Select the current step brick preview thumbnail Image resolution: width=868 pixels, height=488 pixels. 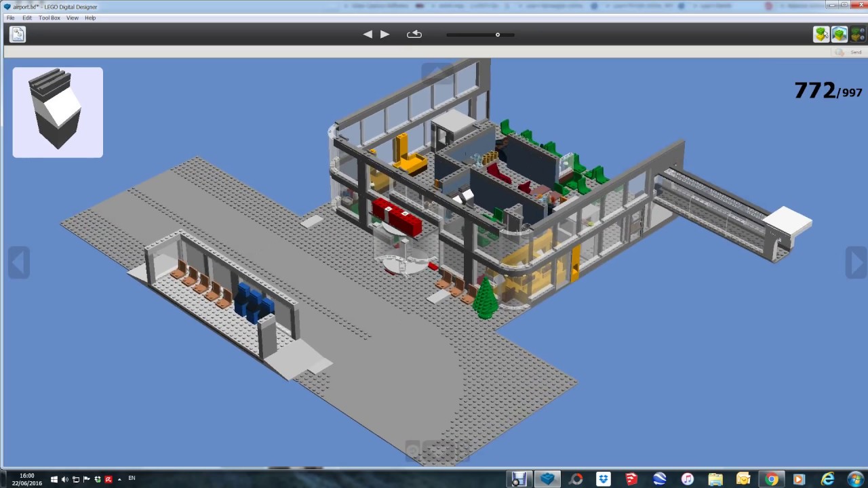coord(58,113)
